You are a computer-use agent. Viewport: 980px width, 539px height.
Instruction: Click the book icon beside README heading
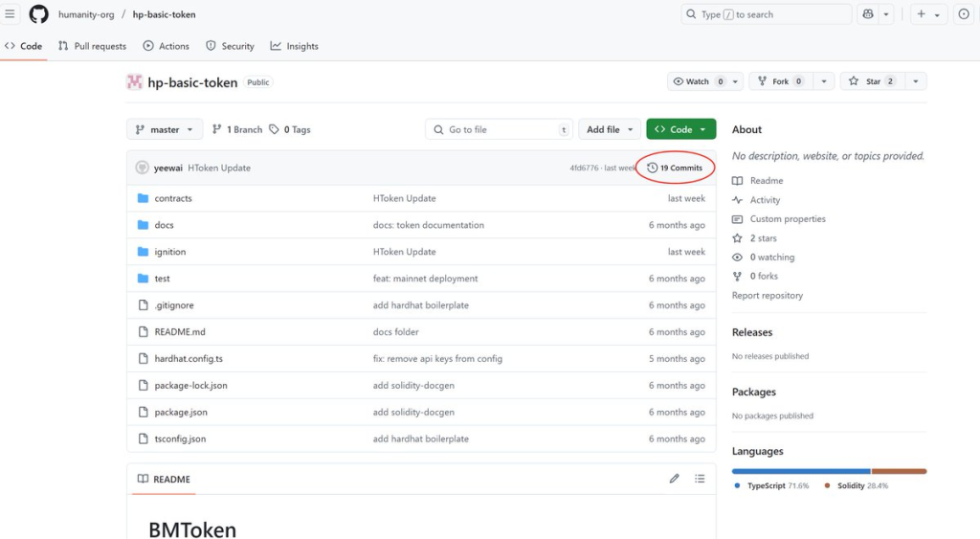tap(144, 479)
